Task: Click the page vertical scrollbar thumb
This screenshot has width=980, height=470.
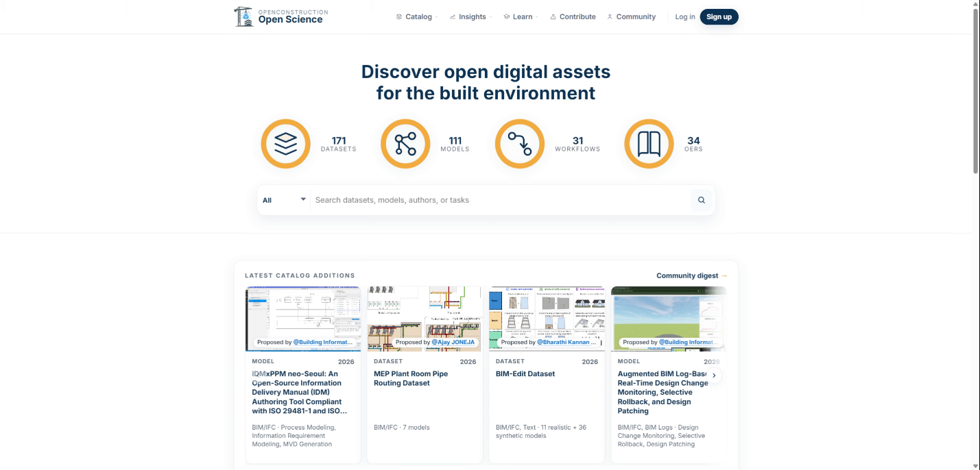Action: coord(975,91)
